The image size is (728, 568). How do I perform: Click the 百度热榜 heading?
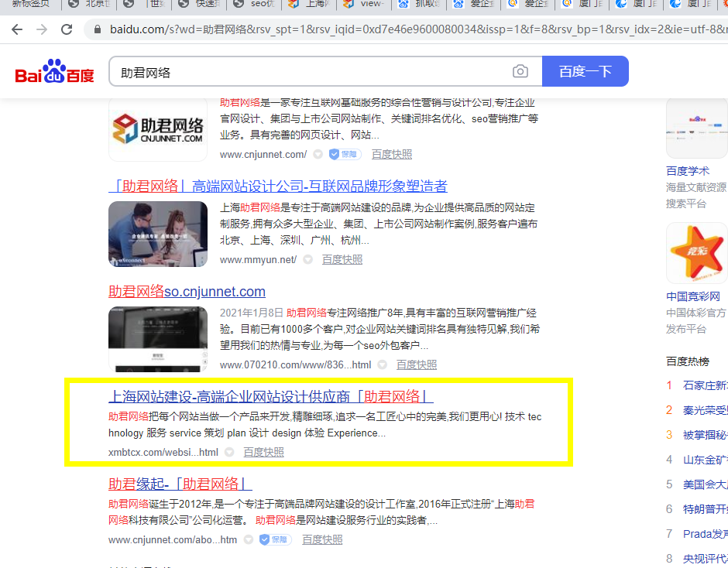coord(688,361)
